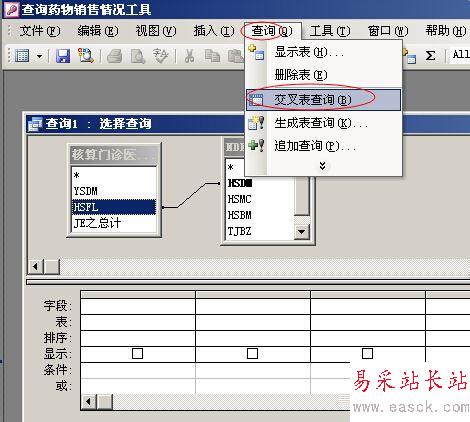Click the file search toolbar icon
This screenshot has height=422, width=470.
pyautogui.click(x=85, y=55)
